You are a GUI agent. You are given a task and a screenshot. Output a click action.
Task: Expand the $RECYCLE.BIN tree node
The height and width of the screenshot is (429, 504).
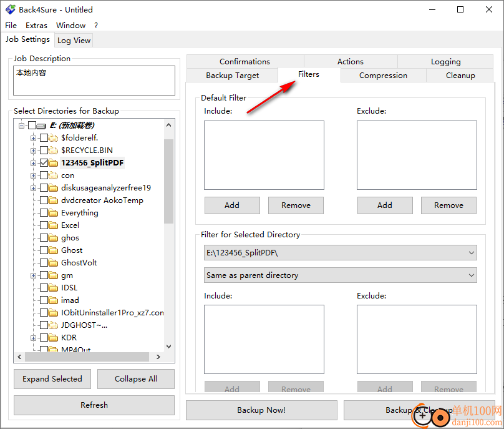34,150
